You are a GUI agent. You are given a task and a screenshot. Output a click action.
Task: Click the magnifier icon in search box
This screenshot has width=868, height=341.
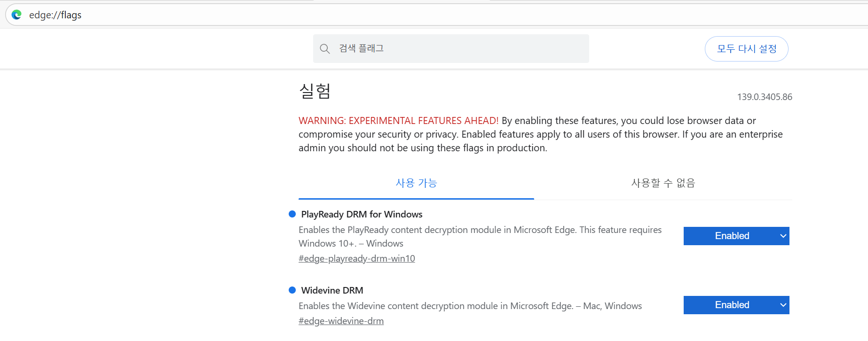pyautogui.click(x=324, y=48)
